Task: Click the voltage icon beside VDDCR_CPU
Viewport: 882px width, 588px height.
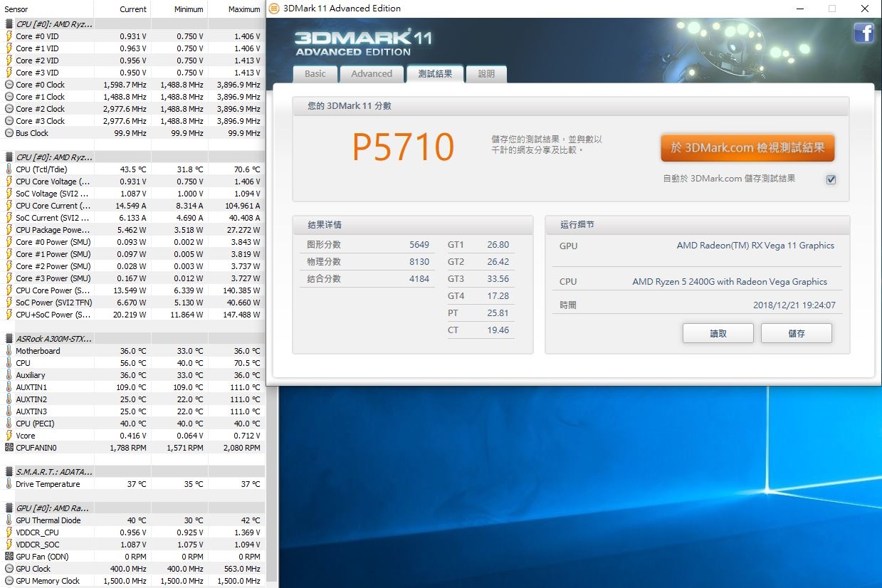Action: [x=9, y=532]
